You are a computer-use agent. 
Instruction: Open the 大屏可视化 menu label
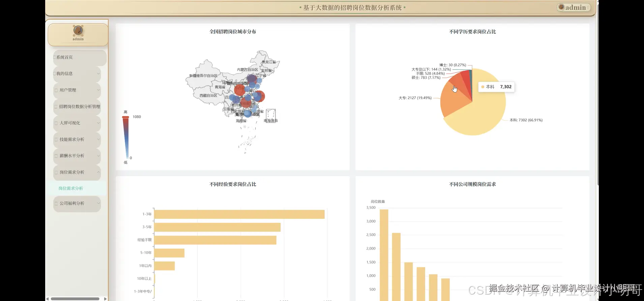point(70,123)
